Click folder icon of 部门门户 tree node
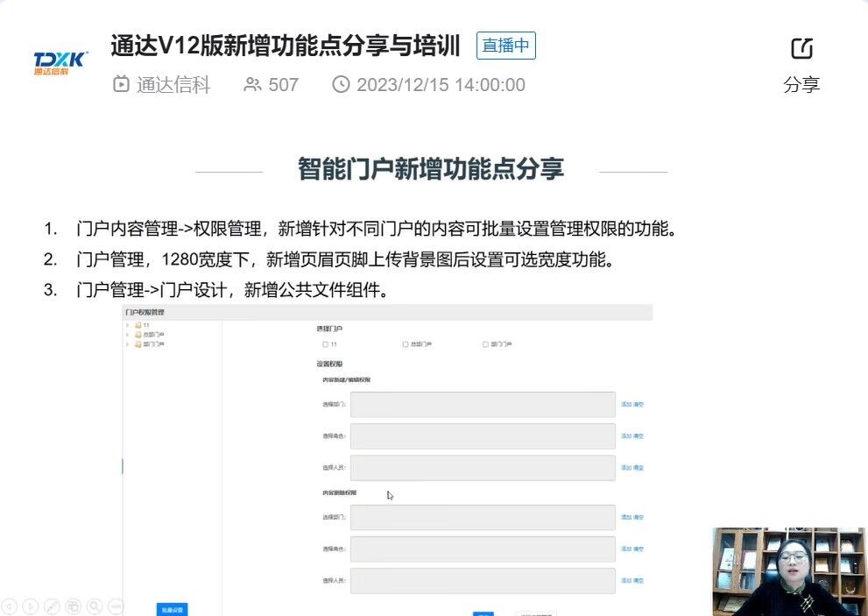868x616 pixels. 138,344
